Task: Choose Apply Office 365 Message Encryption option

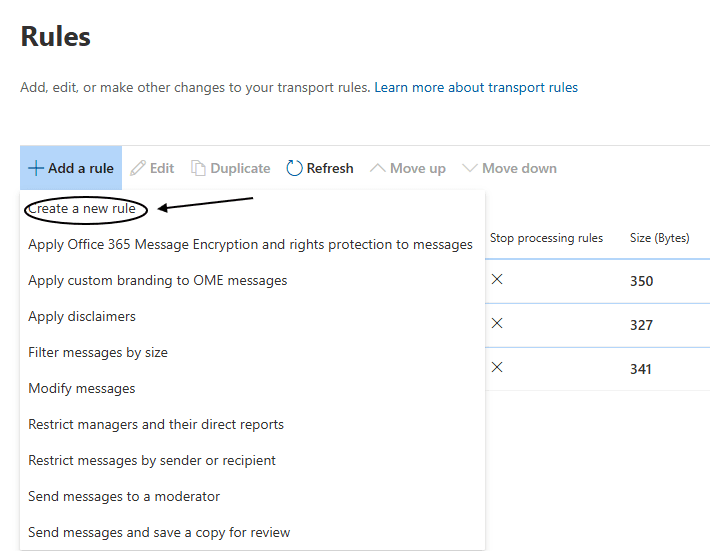Action: coord(250,244)
